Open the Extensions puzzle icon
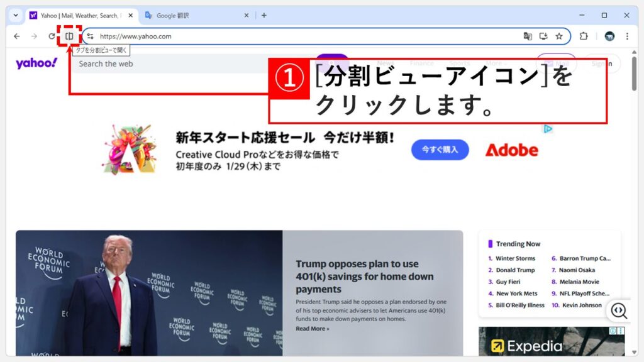The image size is (644, 362). (x=585, y=36)
